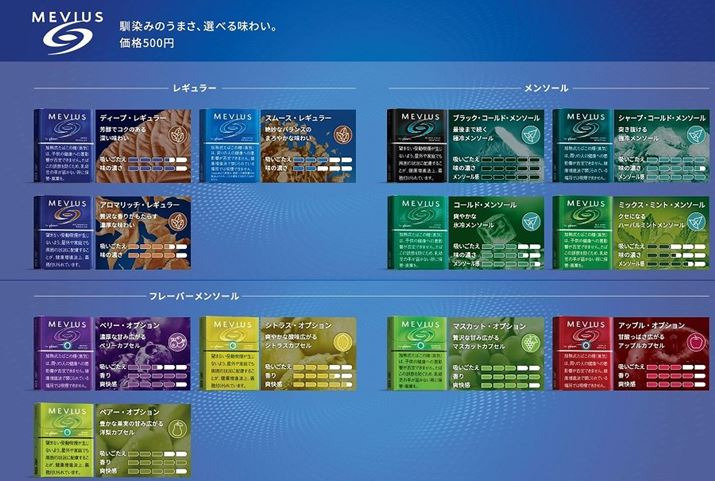Select the コールド・メンソール green pack image
Image resolution: width=715 pixels, height=481 pixels.
click(x=417, y=233)
